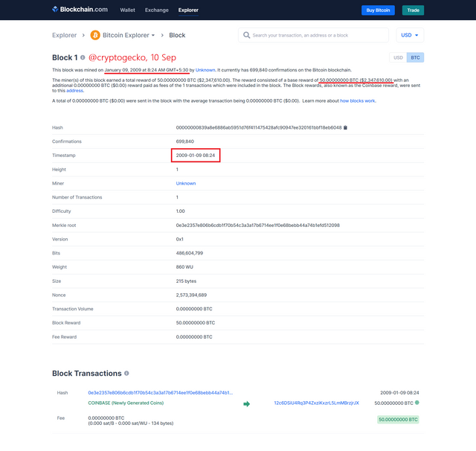This screenshot has width=476, height=451.
Task: Open the Exchange menu item
Action: pos(157,10)
